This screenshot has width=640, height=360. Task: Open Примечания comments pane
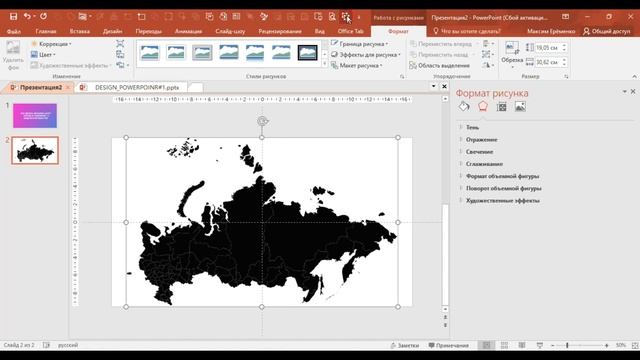[448, 345]
